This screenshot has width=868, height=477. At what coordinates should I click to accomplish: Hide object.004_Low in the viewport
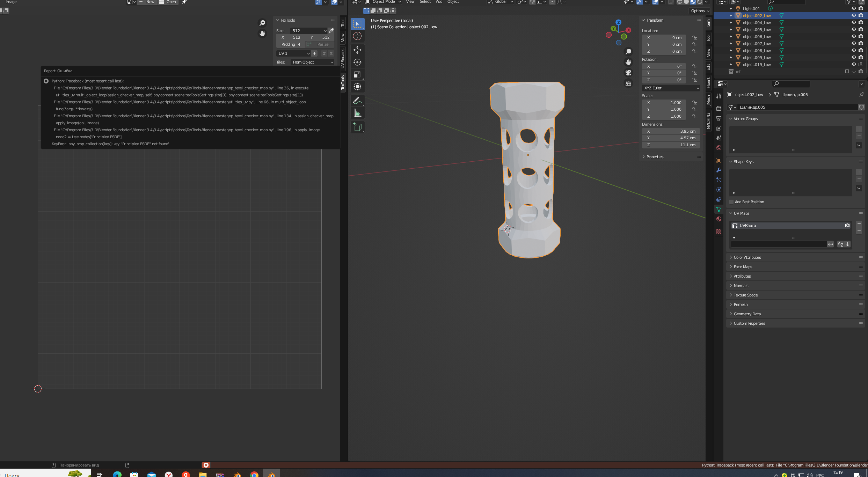[x=854, y=22]
